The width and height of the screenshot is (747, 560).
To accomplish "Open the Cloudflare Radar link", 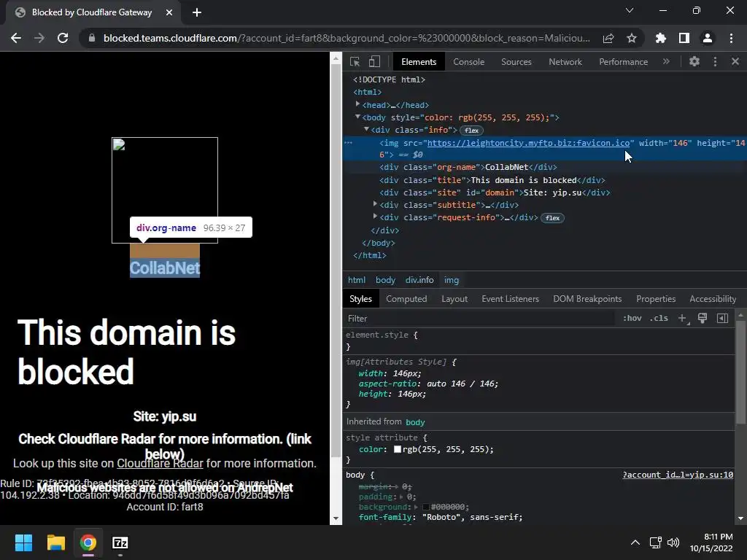I will click(160, 463).
